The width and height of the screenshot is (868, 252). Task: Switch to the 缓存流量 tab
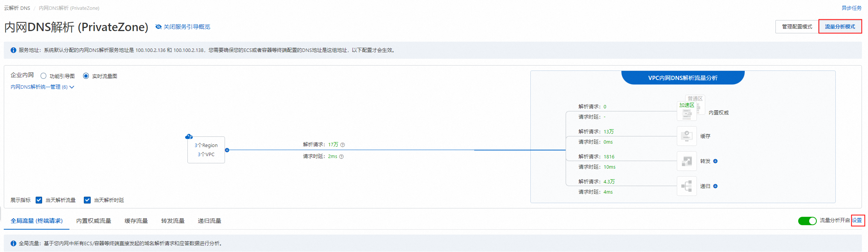(136, 221)
